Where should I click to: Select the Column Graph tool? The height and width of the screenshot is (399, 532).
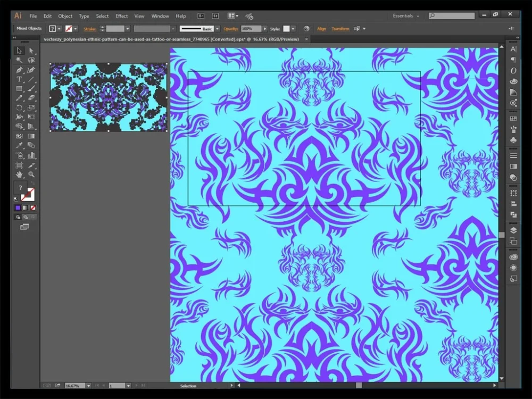click(31, 155)
